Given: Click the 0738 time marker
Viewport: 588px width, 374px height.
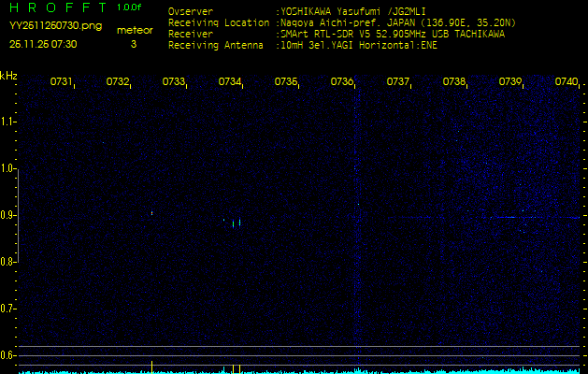Looking at the screenshot, I should pyautogui.click(x=453, y=81).
